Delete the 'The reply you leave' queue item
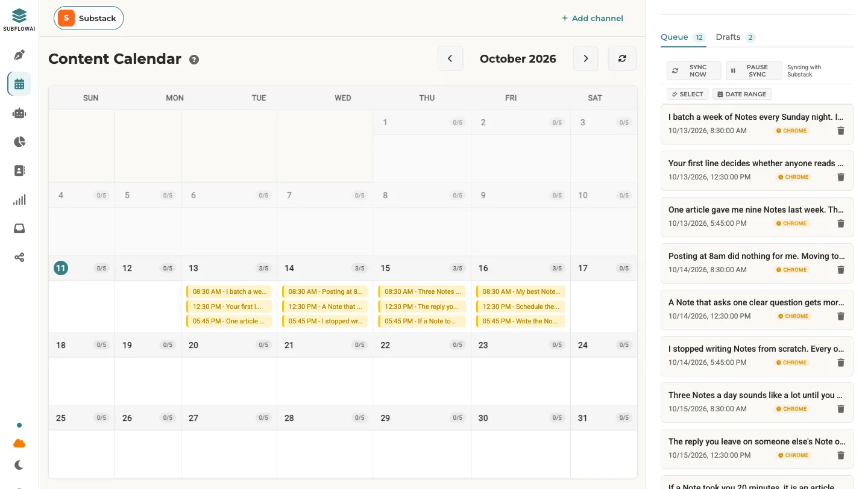Image resolution: width=868 pixels, height=489 pixels. click(x=841, y=455)
